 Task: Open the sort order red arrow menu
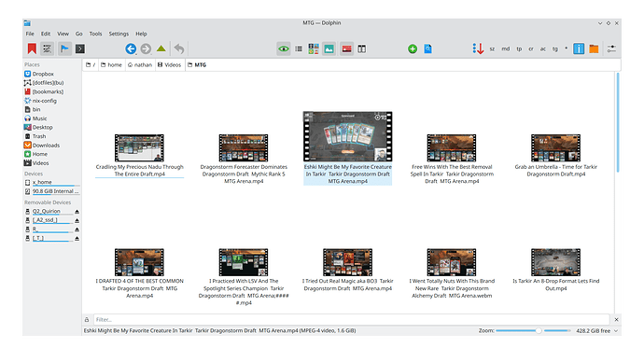click(x=478, y=49)
